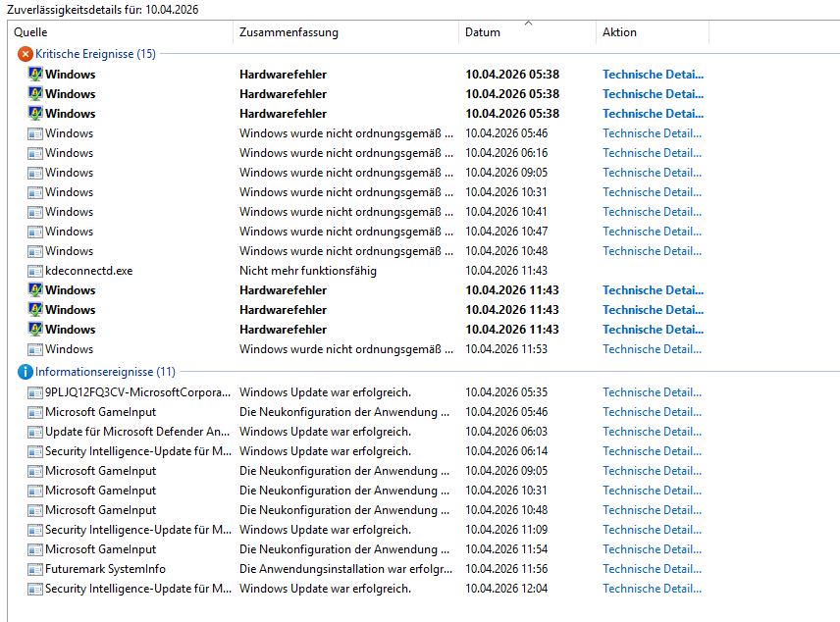Viewport: 840px width, 622px height.
Task: Collapse the Informationsereignisse (11) group
Action: click(105, 372)
